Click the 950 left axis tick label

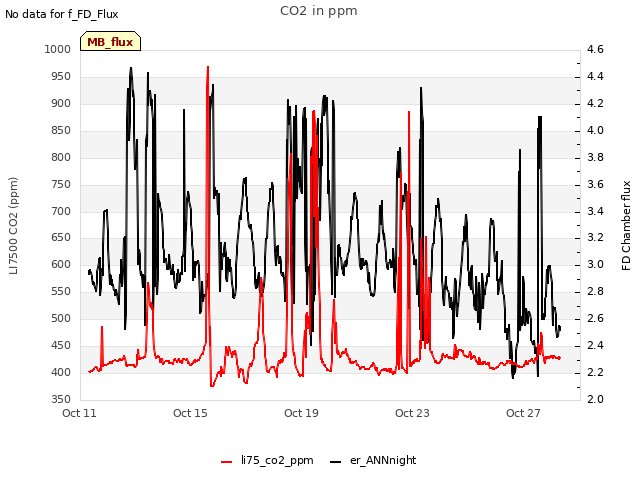pos(61,76)
